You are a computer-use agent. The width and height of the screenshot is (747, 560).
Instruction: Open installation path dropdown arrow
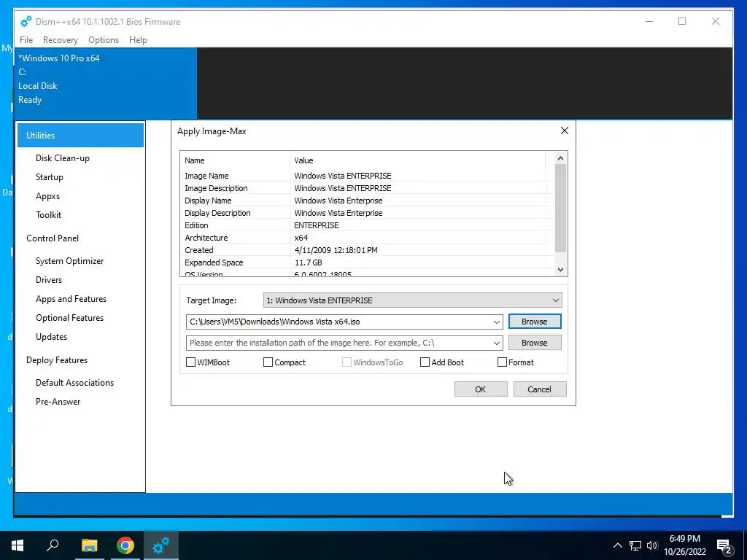496,343
